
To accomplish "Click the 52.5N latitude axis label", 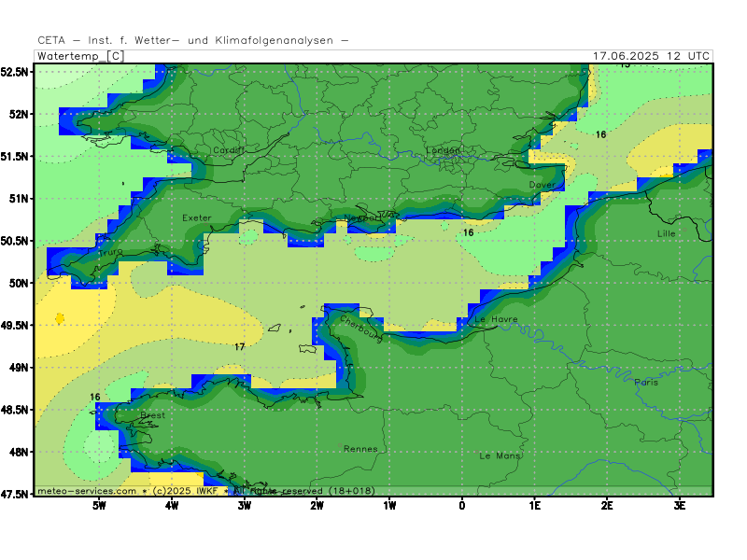I will tap(14, 72).
